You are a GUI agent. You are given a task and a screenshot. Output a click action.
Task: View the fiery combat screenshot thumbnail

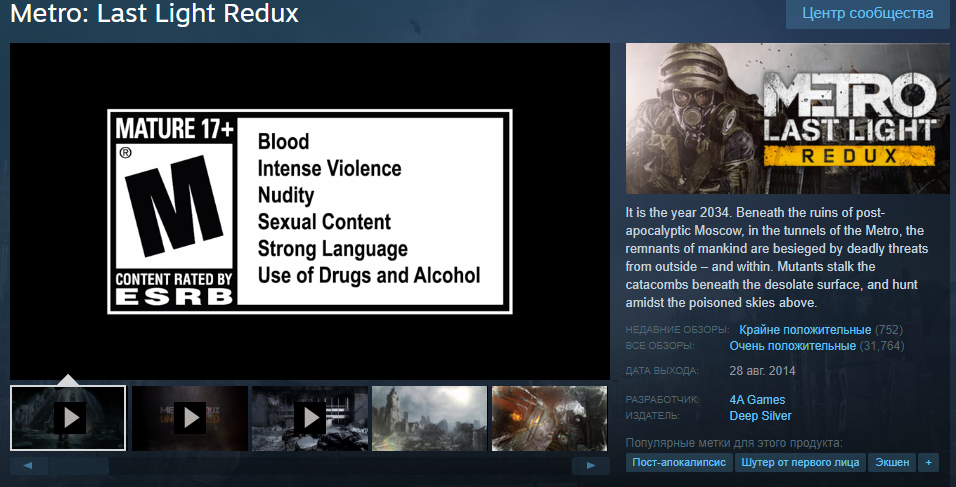pos(549,418)
